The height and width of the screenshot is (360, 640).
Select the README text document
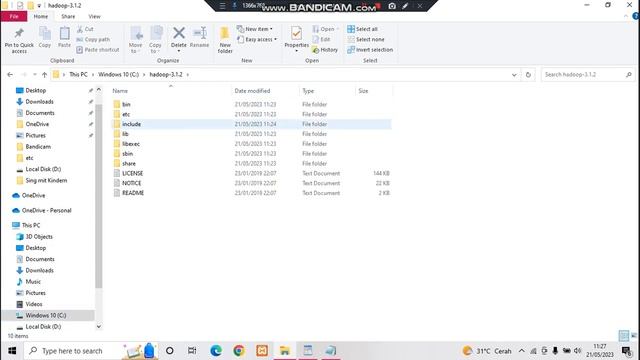tap(133, 193)
